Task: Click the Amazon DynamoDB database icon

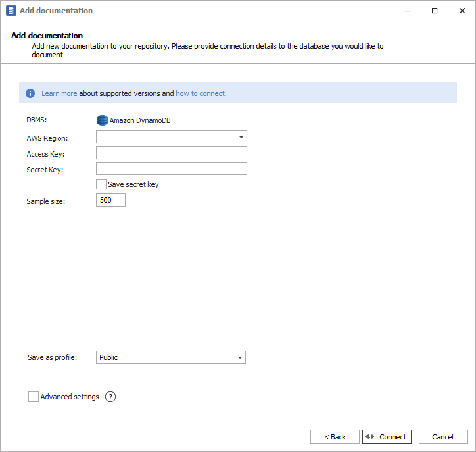Action: pyautogui.click(x=102, y=120)
